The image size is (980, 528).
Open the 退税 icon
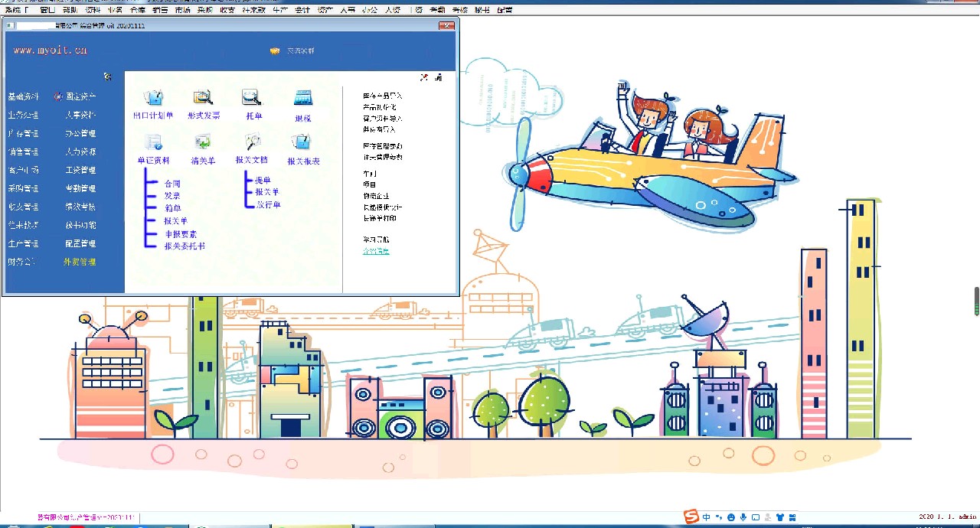coord(303,98)
